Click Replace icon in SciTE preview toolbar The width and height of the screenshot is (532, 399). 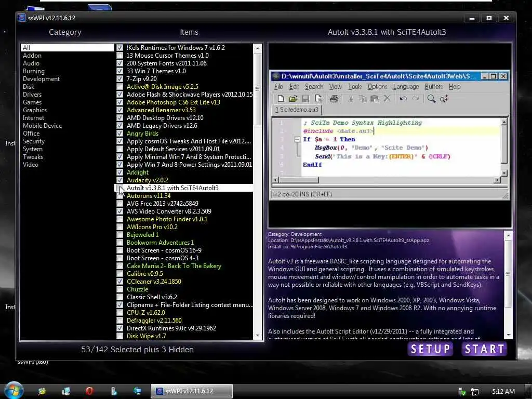pyautogui.click(x=444, y=99)
